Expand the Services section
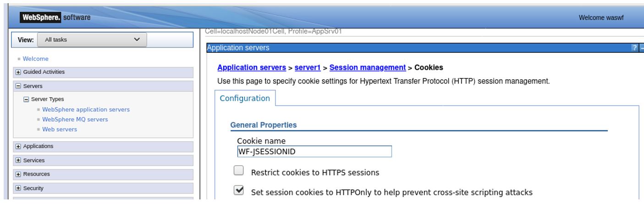Screen dimensions: 644x204 pos(18,160)
